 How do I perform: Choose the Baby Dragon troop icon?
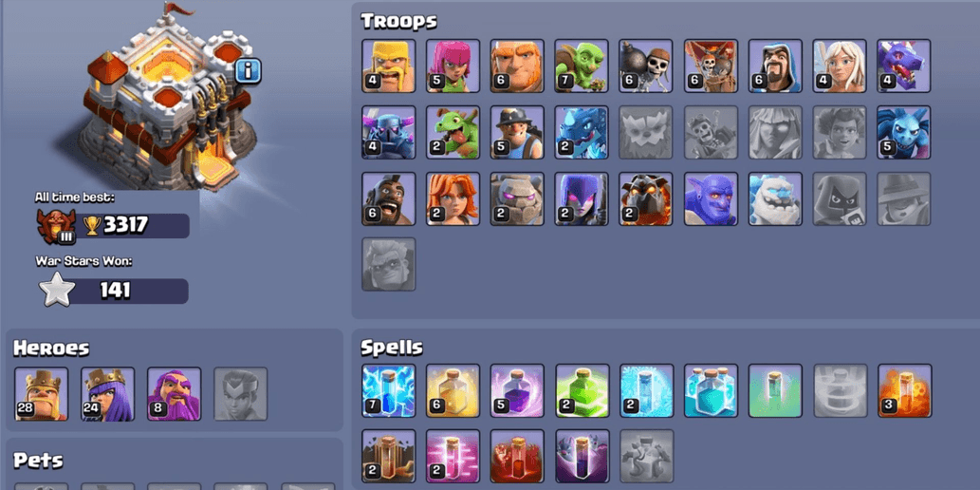tap(453, 133)
